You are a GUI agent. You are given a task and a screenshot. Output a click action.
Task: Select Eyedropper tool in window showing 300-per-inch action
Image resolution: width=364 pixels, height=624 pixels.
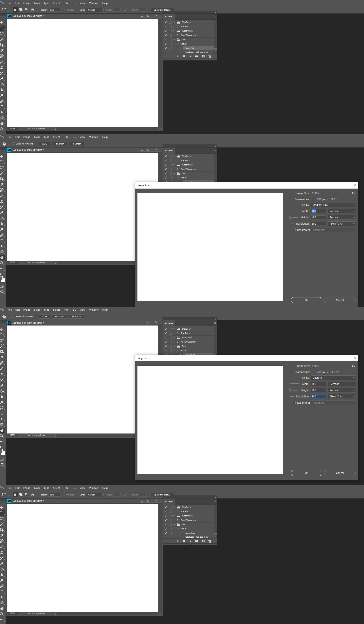pos(2,51)
